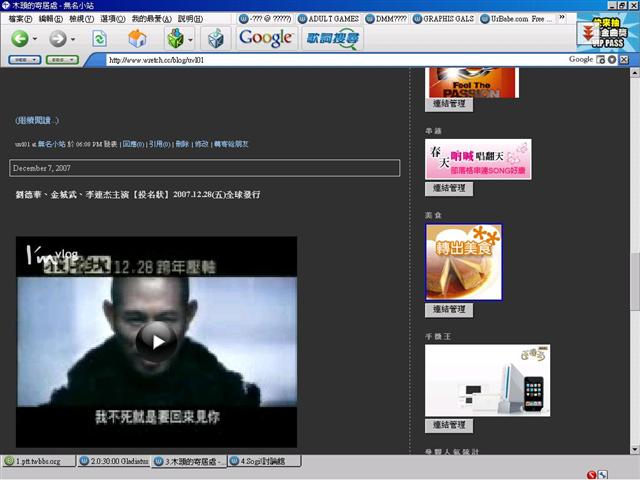Switch to tab 2 0:30:00 Gladiatus
The width and height of the screenshot is (640, 480).
click(114, 461)
